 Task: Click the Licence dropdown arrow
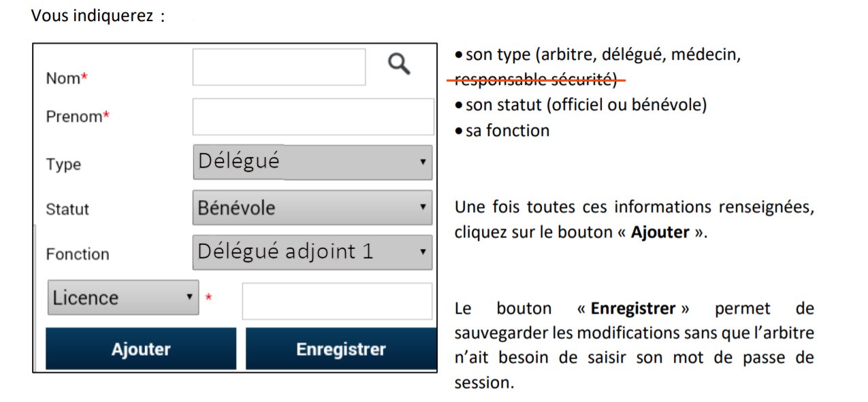[x=189, y=297]
